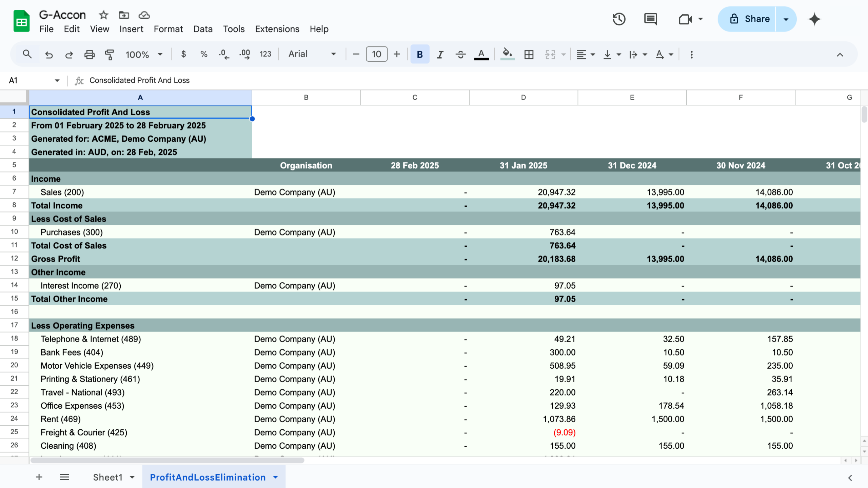Open the comments panel icon

point(650,19)
